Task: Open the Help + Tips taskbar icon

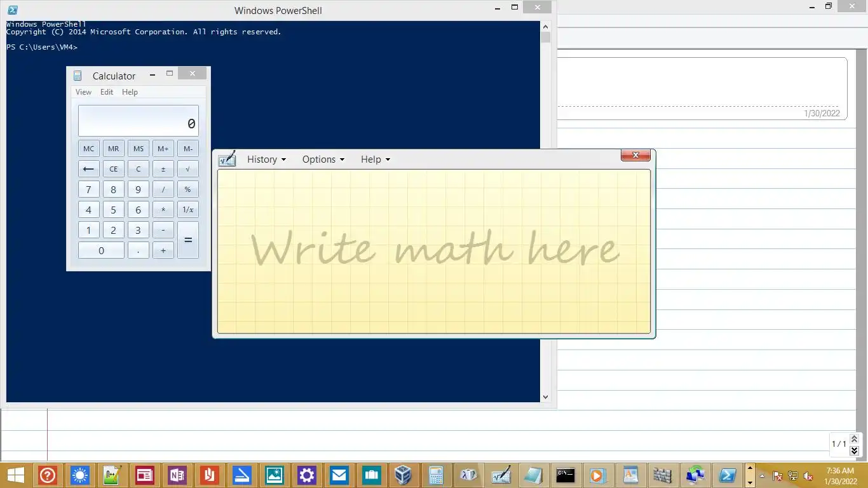Action: coord(48,475)
